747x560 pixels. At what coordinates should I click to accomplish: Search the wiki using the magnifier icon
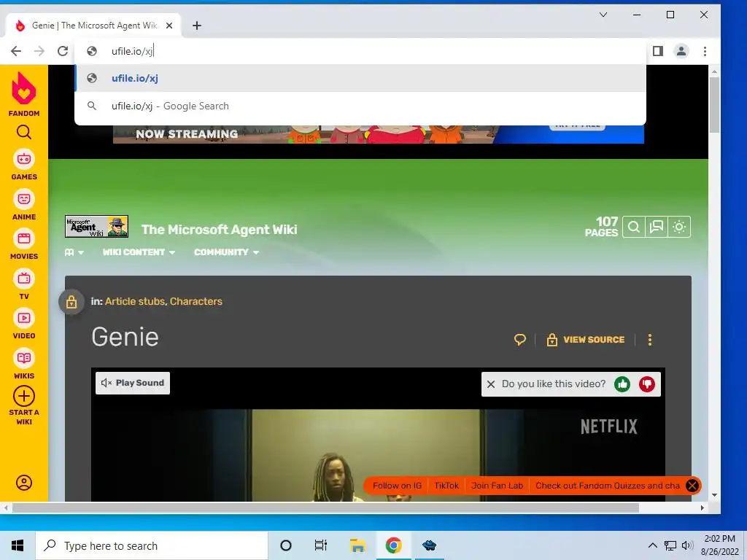634,227
